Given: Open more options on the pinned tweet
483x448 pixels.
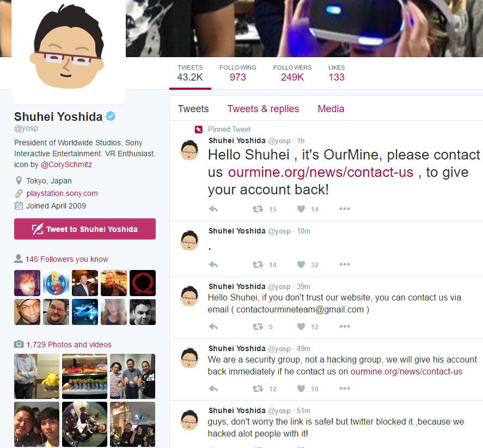Looking at the screenshot, I should 344,209.
